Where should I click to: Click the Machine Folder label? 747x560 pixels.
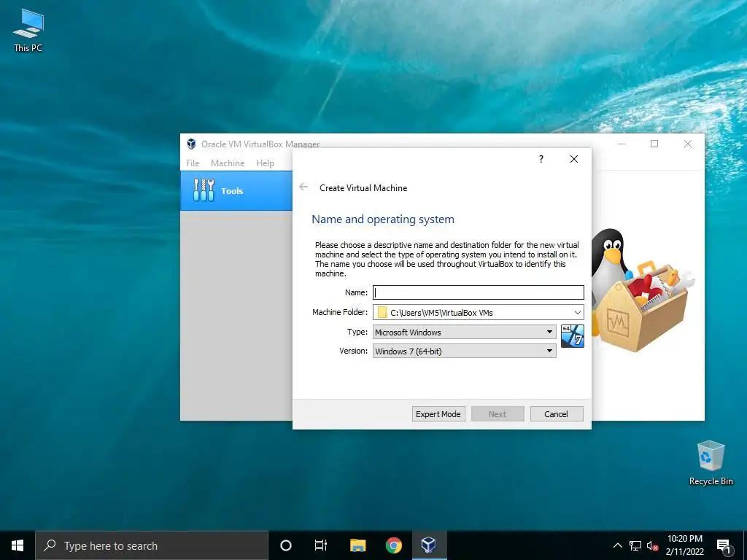coord(340,312)
